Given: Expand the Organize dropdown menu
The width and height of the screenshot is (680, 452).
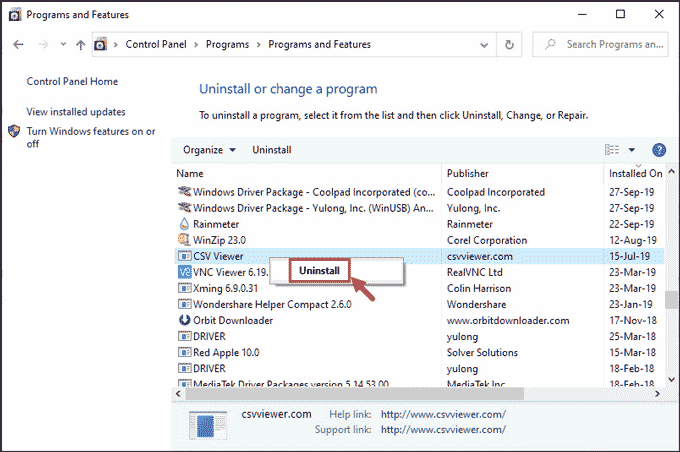Looking at the screenshot, I should (x=209, y=150).
